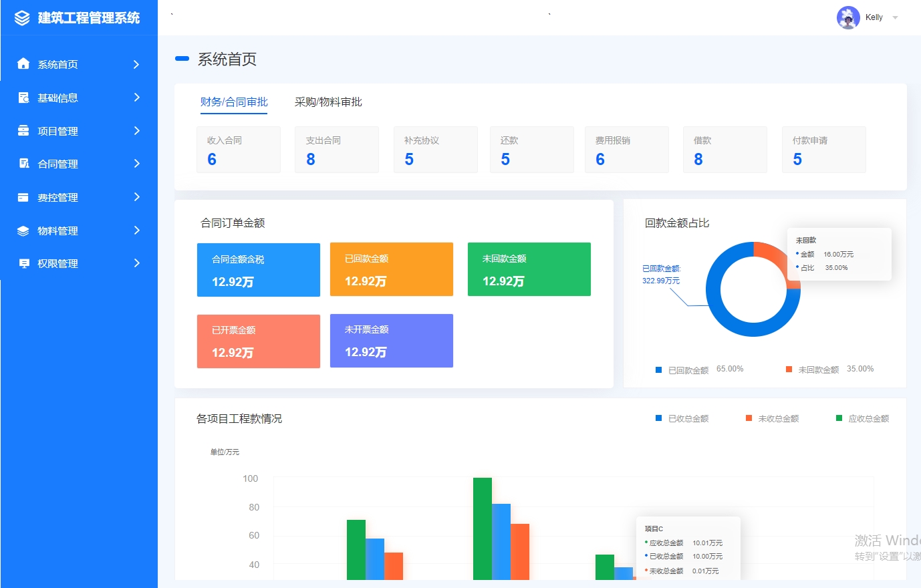The height and width of the screenshot is (588, 921).
Task: Click the 基础信息 sidebar icon
Action: click(x=23, y=98)
